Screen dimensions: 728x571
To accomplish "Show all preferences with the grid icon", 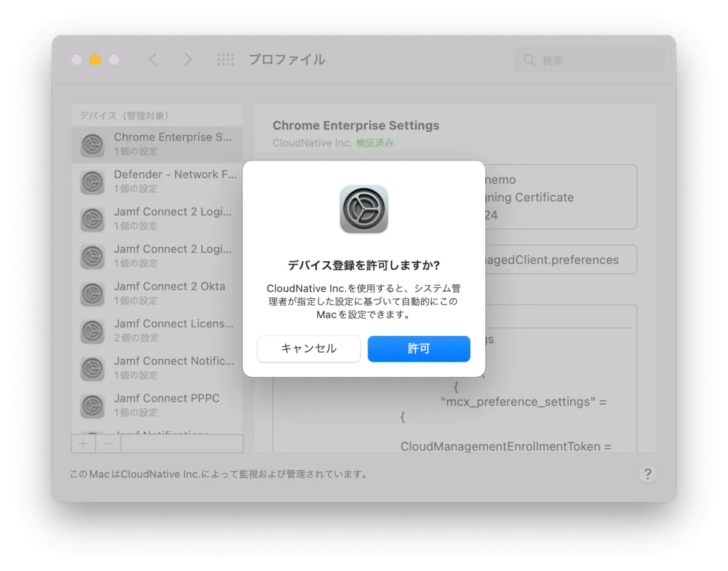I will coord(226,59).
